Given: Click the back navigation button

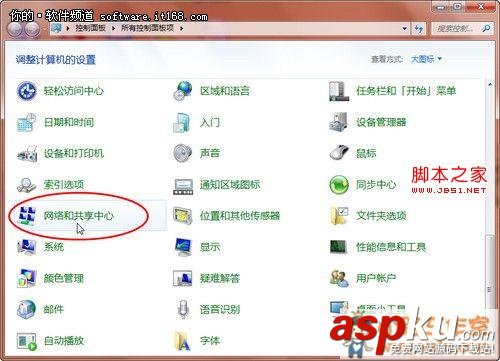Looking at the screenshot, I should pos(15,30).
